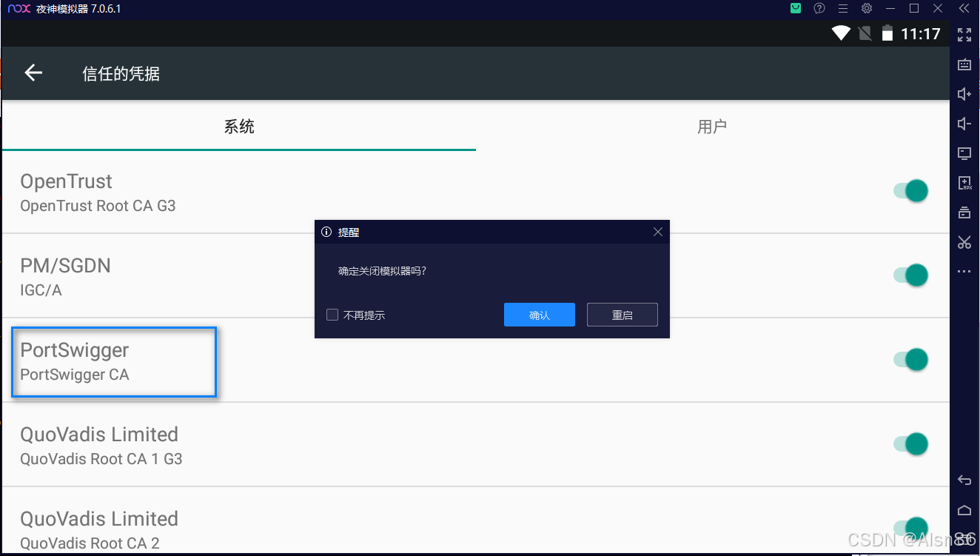Image resolution: width=980 pixels, height=556 pixels.
Task: Open the multi-instance stack icon in sidebar
Action: tap(964, 212)
